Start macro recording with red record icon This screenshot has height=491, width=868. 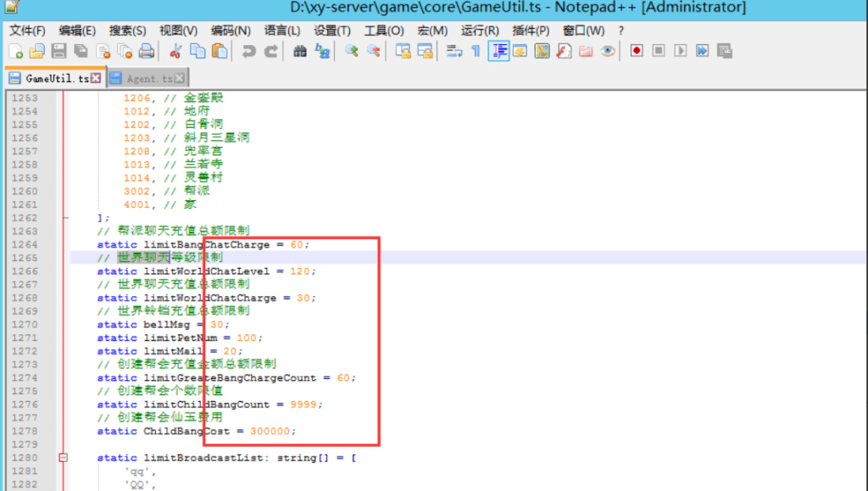pyautogui.click(x=637, y=51)
